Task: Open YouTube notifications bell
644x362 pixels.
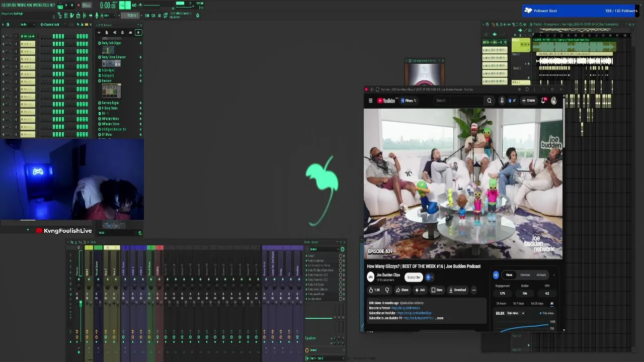Action: (543, 101)
